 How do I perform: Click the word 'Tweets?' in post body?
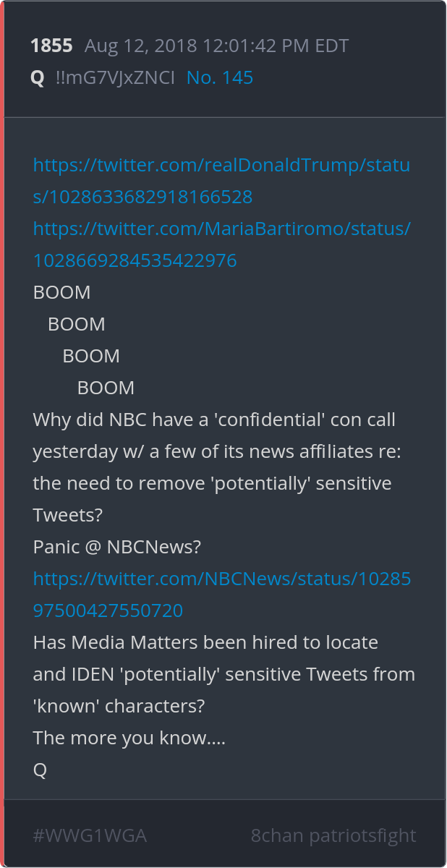[x=68, y=515]
